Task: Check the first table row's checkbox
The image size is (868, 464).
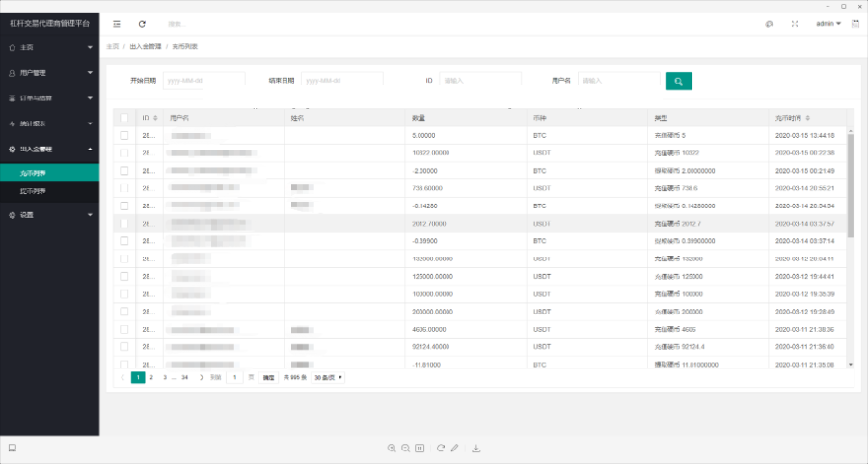Action: point(123,136)
